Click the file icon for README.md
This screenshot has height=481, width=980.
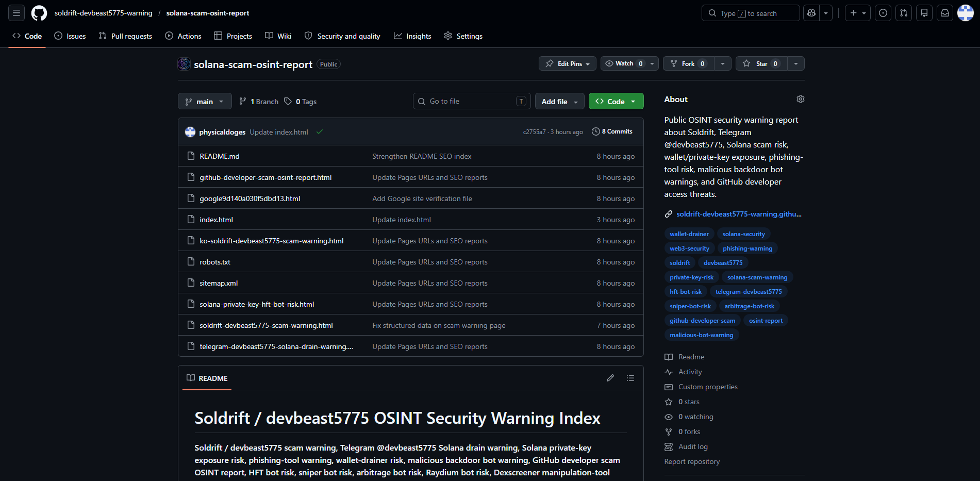[x=191, y=156]
